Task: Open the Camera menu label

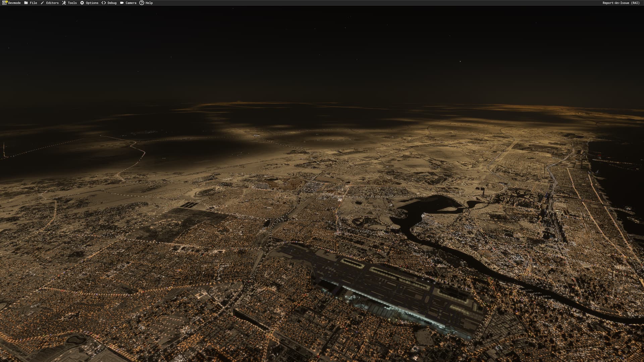Action: coord(131,3)
